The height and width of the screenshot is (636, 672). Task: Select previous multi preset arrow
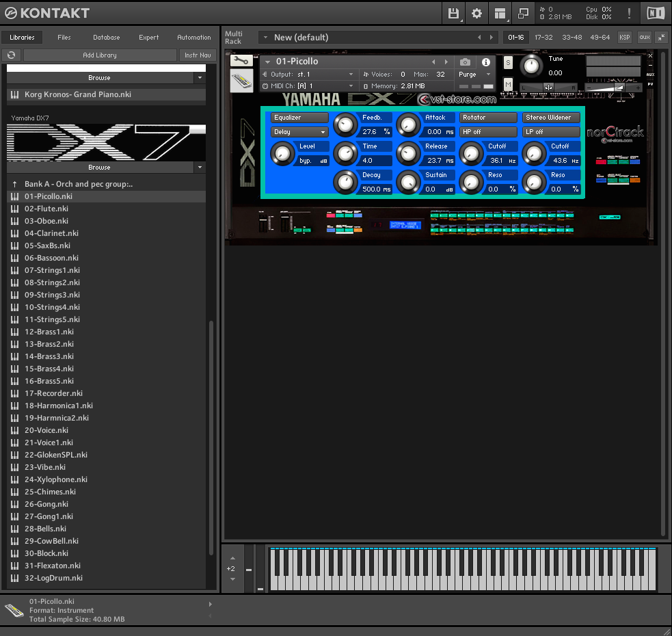[479, 38]
